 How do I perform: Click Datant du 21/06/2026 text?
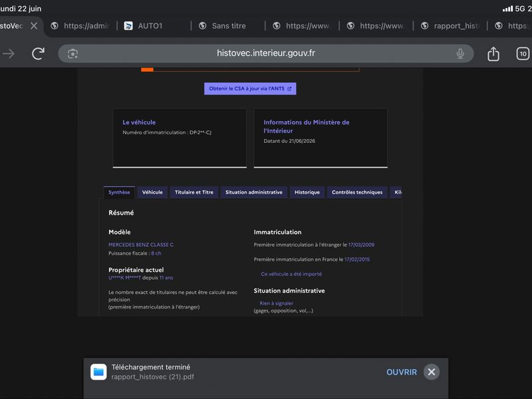[x=289, y=141]
